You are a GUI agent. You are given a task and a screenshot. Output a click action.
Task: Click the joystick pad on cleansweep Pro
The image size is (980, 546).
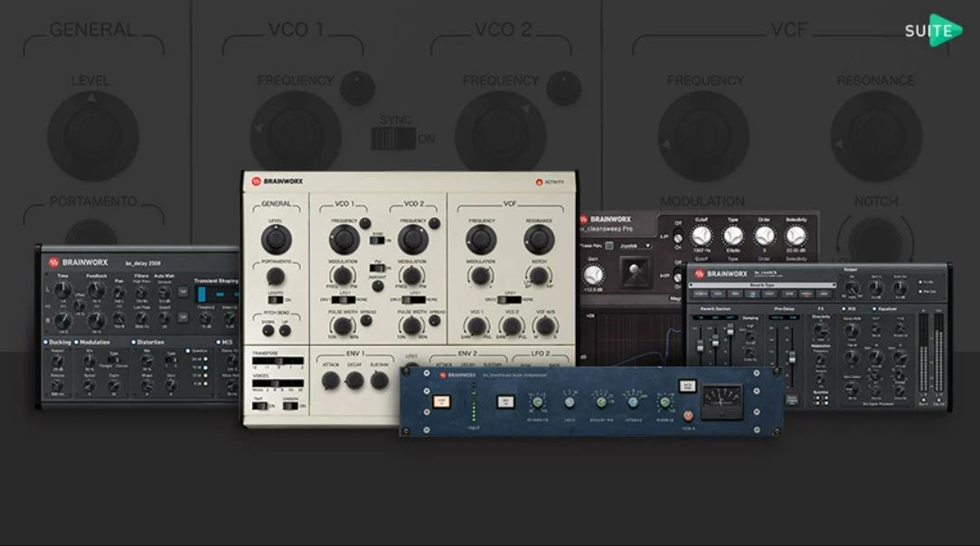(x=635, y=273)
